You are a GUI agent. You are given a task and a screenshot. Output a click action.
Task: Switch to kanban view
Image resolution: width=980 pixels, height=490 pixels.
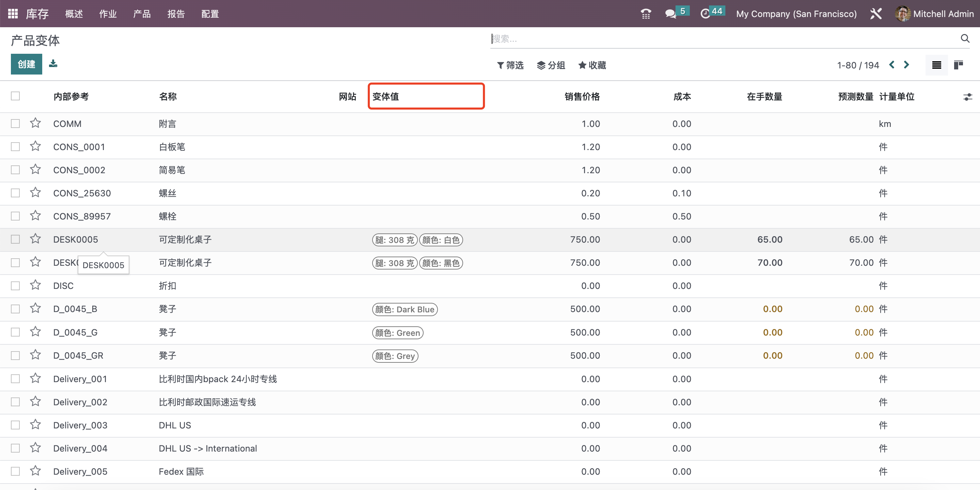point(958,65)
